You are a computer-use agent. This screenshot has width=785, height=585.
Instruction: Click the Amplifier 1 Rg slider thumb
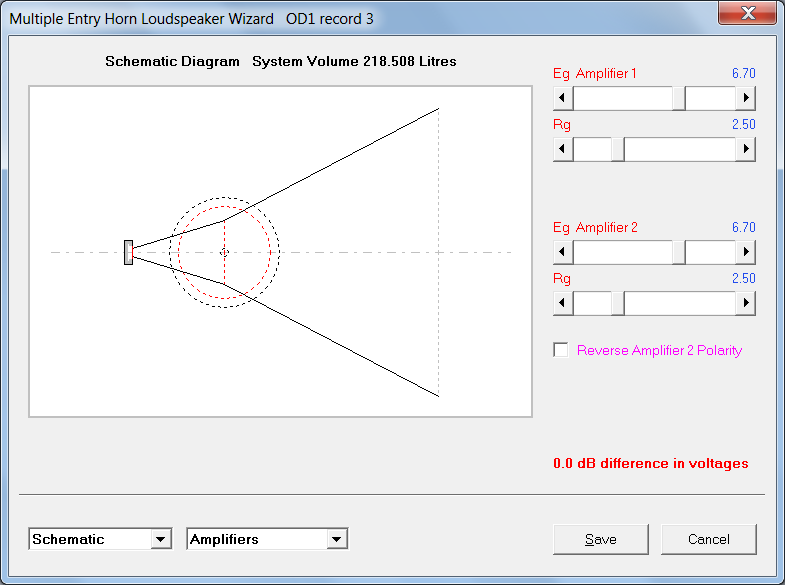(618, 149)
